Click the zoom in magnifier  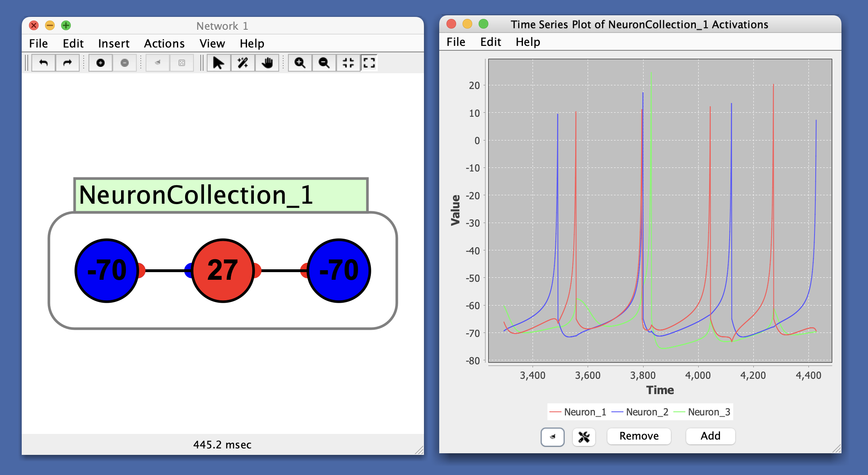pos(300,63)
